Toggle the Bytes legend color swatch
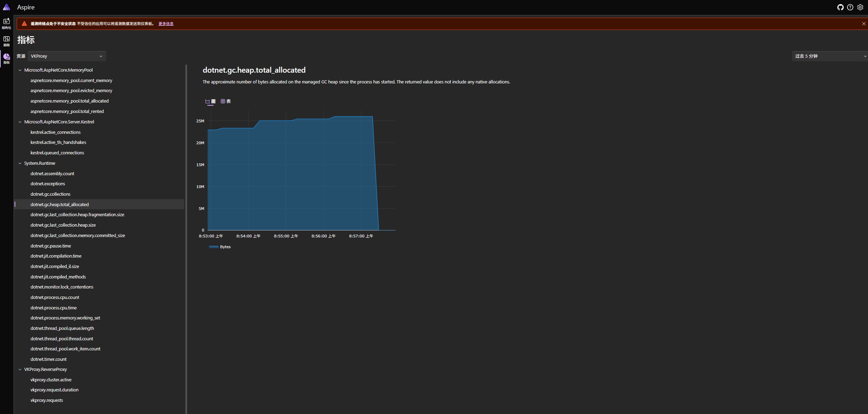 214,247
